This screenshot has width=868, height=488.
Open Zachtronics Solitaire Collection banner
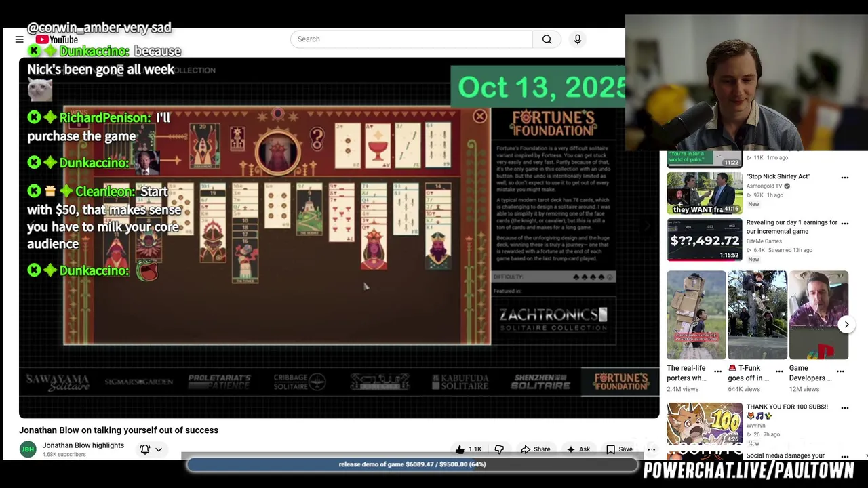point(553,319)
